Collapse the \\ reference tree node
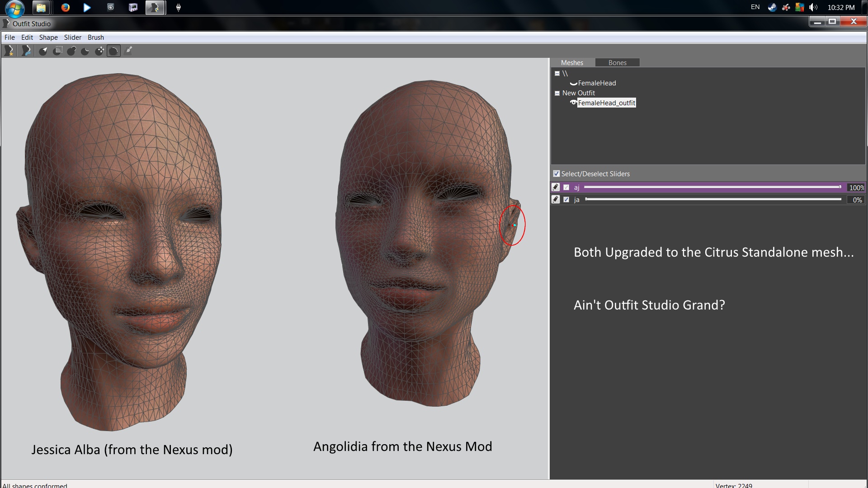The image size is (868, 488). click(x=557, y=73)
